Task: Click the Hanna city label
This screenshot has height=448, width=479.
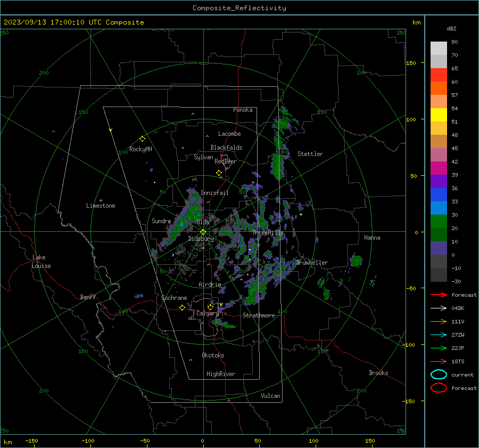Action: (x=372, y=238)
